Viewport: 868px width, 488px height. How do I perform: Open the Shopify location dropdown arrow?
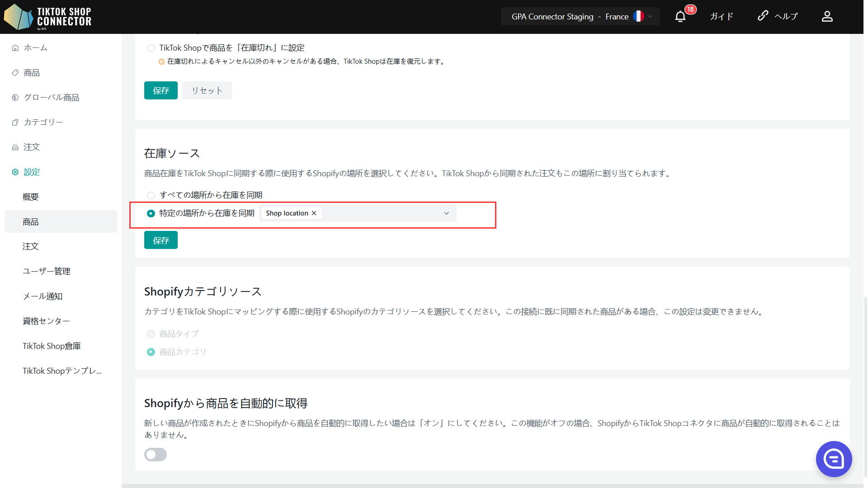(x=446, y=213)
